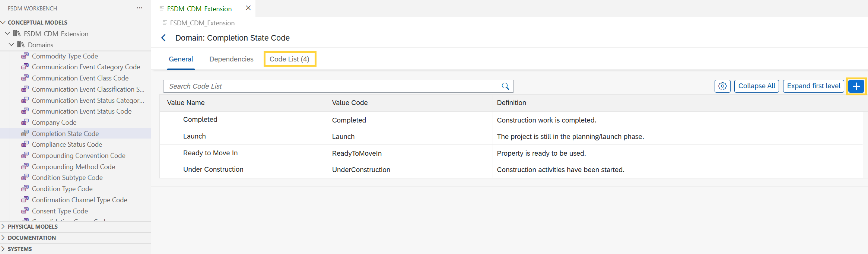Select the Completion State Code tree item
Viewport: 868px width, 254px height.
pyautogui.click(x=76, y=133)
